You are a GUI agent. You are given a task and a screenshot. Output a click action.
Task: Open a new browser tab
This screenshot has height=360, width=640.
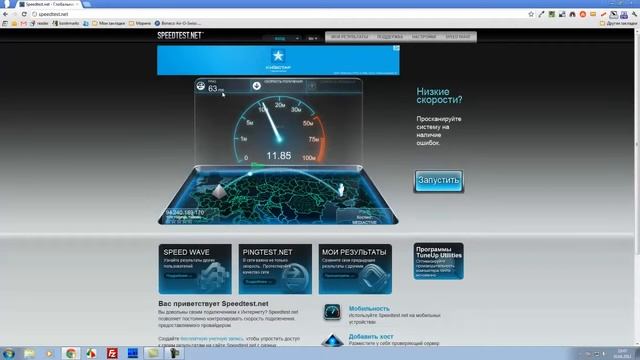pos(87,4)
